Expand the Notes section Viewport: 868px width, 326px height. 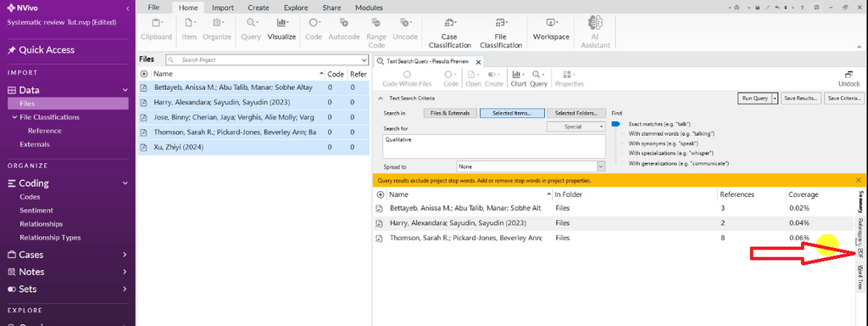point(125,273)
